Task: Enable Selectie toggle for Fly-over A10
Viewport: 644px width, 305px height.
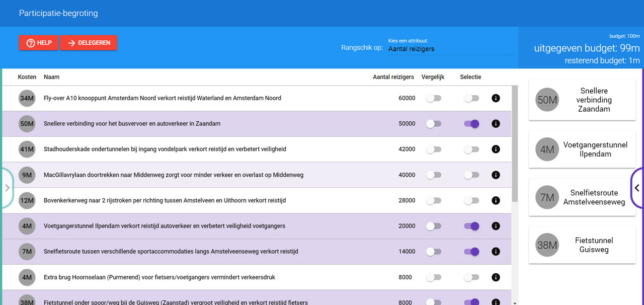Action: coord(471,98)
